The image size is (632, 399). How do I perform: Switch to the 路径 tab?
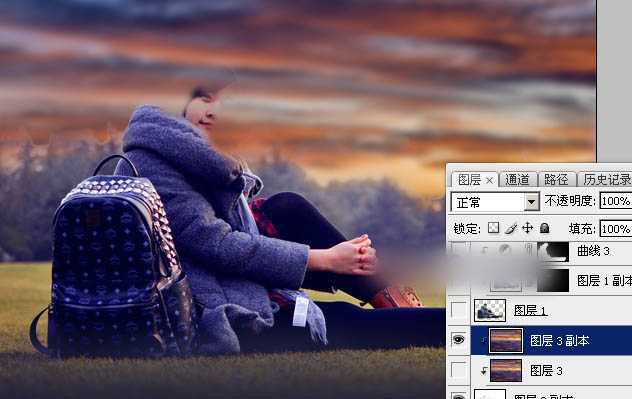pos(556,180)
